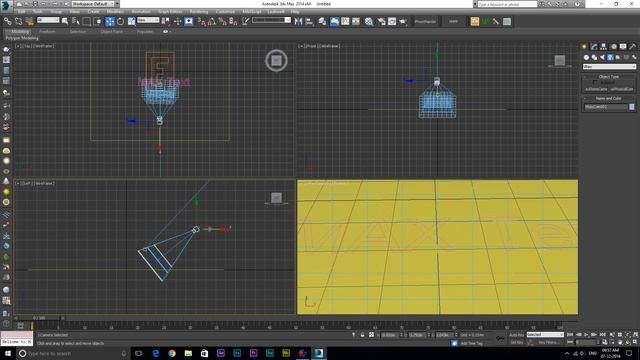Collapse the Object Type rollout
The height and width of the screenshot is (360, 640).
coord(609,77)
